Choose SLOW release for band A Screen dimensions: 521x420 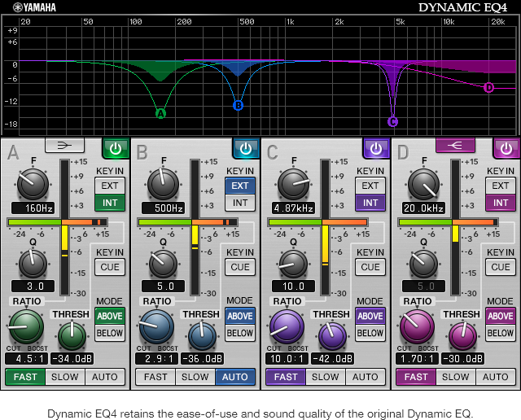click(x=65, y=377)
